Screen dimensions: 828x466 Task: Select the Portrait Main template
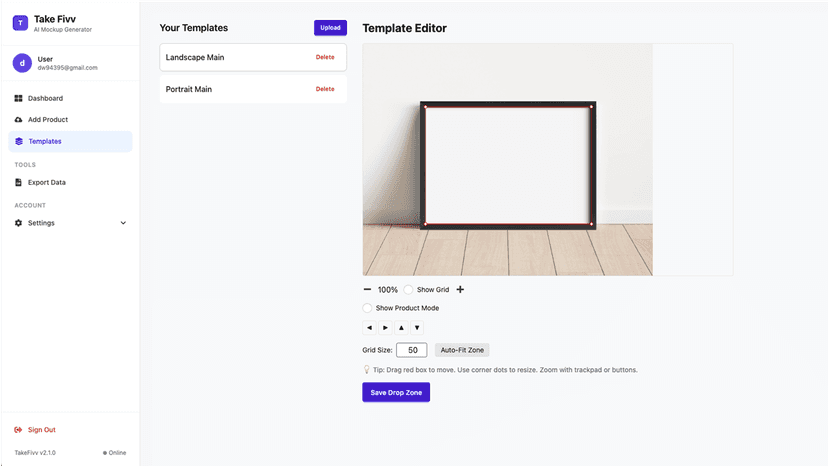pyautogui.click(x=253, y=89)
